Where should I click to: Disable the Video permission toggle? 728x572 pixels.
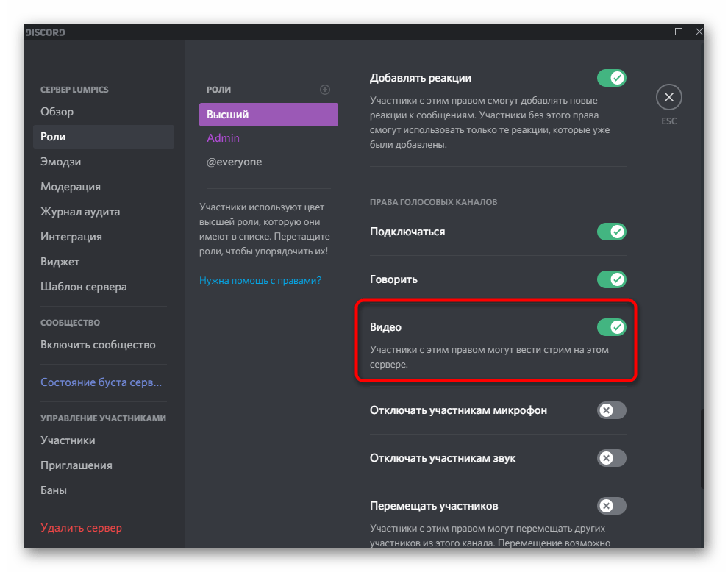611,327
